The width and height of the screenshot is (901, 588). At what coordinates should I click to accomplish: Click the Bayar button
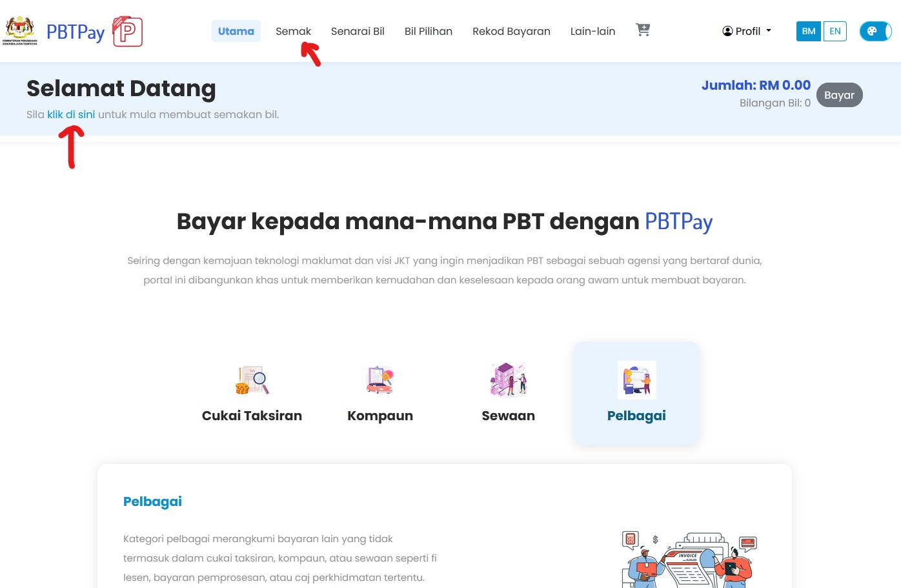(x=839, y=95)
